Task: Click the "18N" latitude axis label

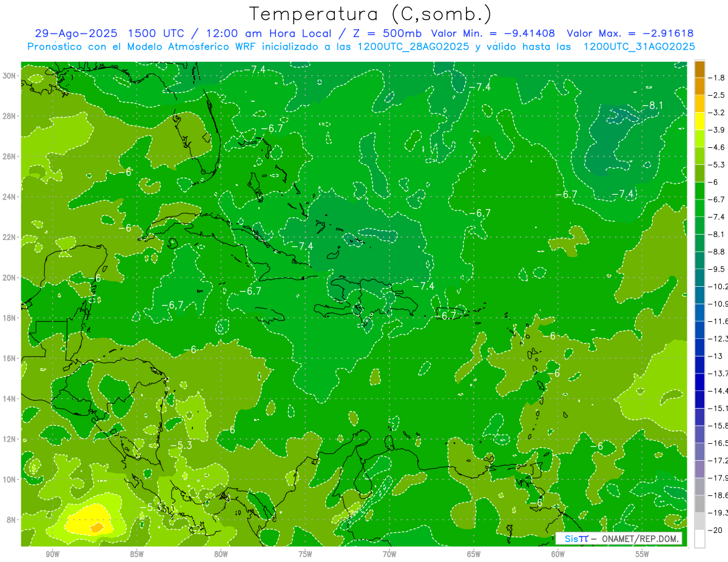Action: point(9,318)
